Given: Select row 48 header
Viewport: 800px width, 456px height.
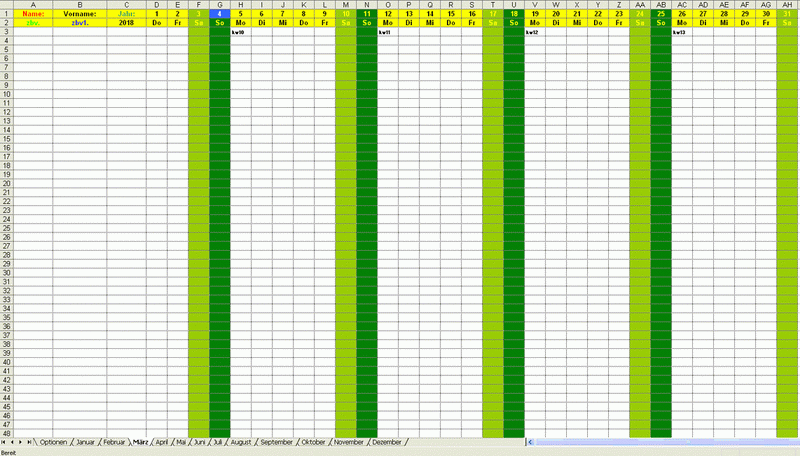Looking at the screenshot, I should click(x=7, y=434).
